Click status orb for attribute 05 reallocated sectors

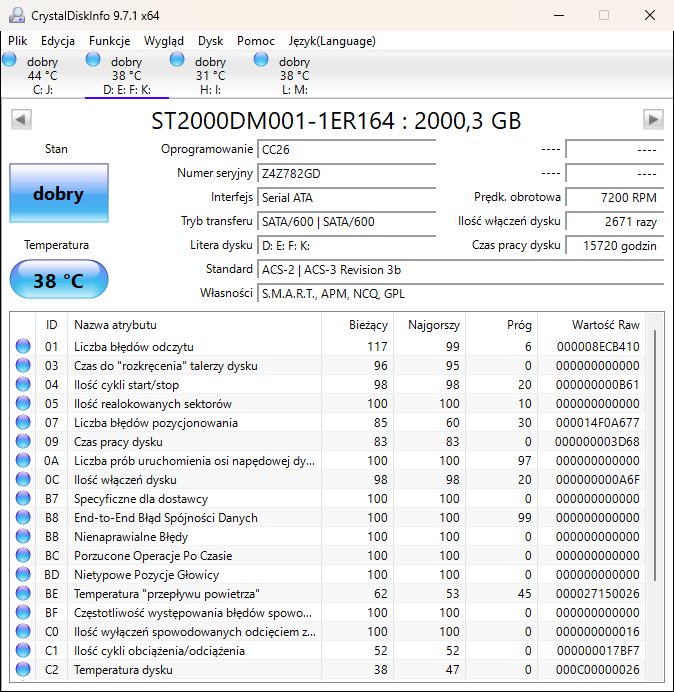click(x=23, y=404)
